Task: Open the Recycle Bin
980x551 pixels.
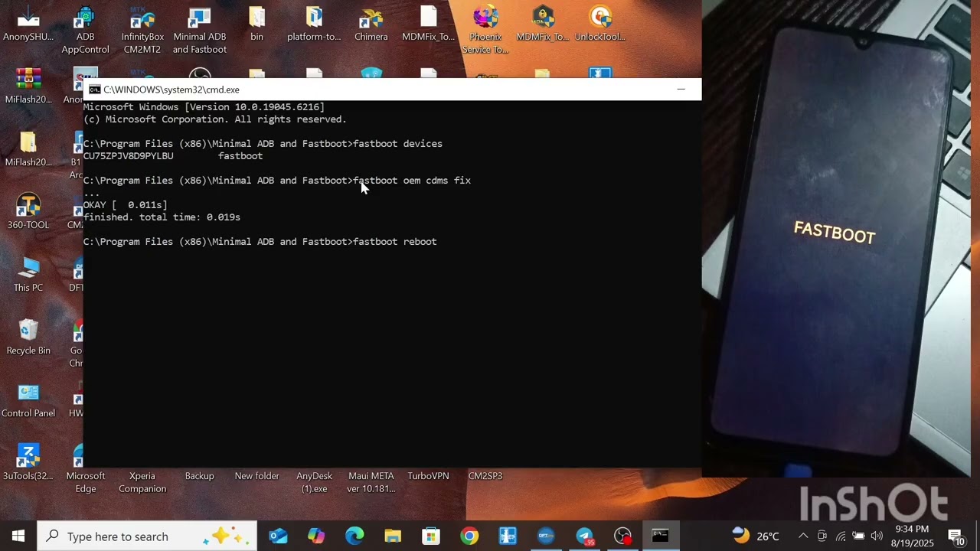Action: [x=28, y=337]
